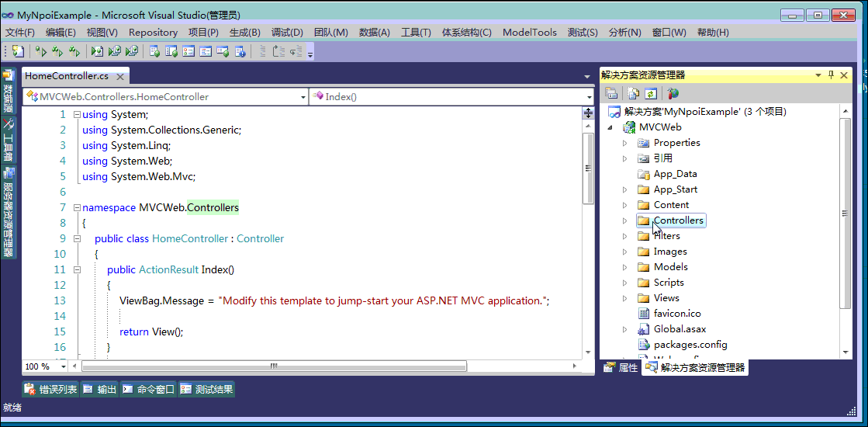Switch to the 属性 properties tab
Image resolution: width=868 pixels, height=427 pixels.
coord(621,367)
